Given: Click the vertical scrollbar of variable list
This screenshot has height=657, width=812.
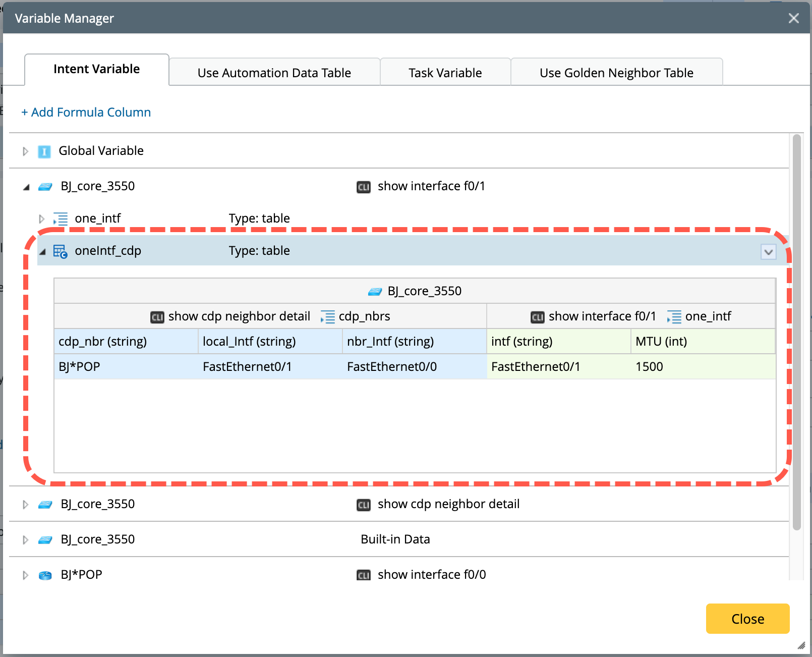Looking at the screenshot, I should (x=796, y=333).
